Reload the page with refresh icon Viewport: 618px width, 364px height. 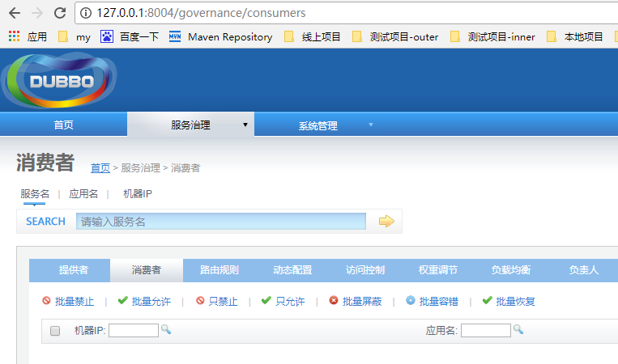[x=60, y=13]
